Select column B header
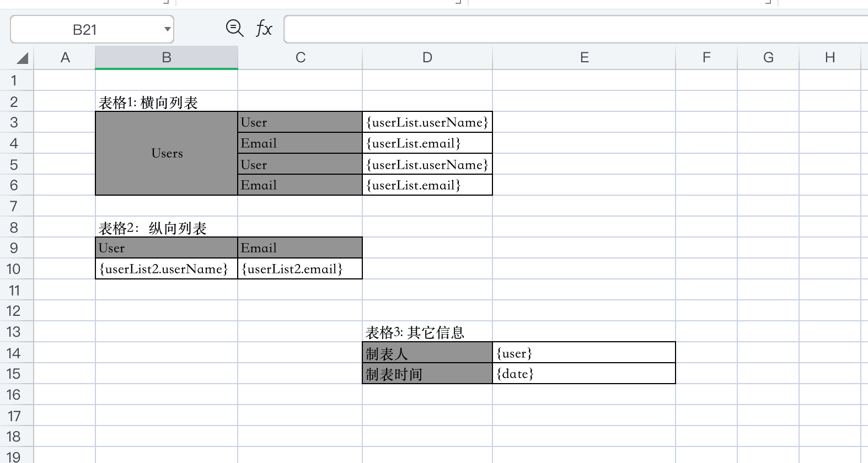Image resolution: width=868 pixels, height=463 pixels. (x=166, y=57)
